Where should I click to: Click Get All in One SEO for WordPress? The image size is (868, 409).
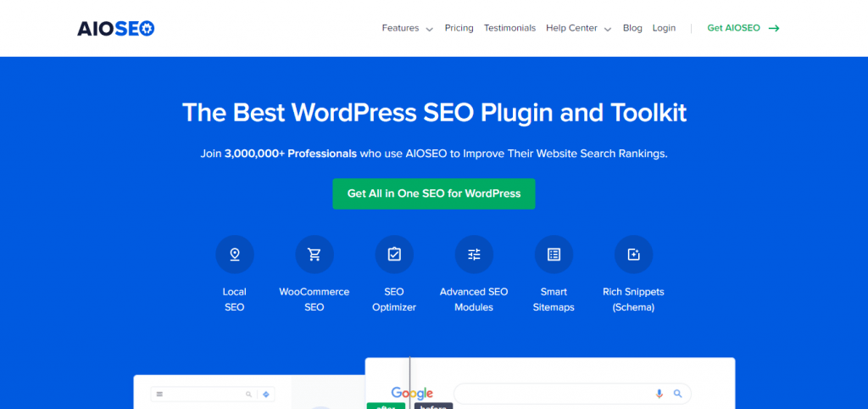click(x=434, y=194)
